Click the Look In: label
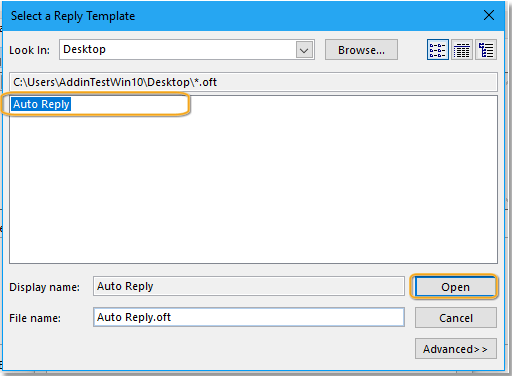The width and height of the screenshot is (512, 376). [x=29, y=50]
